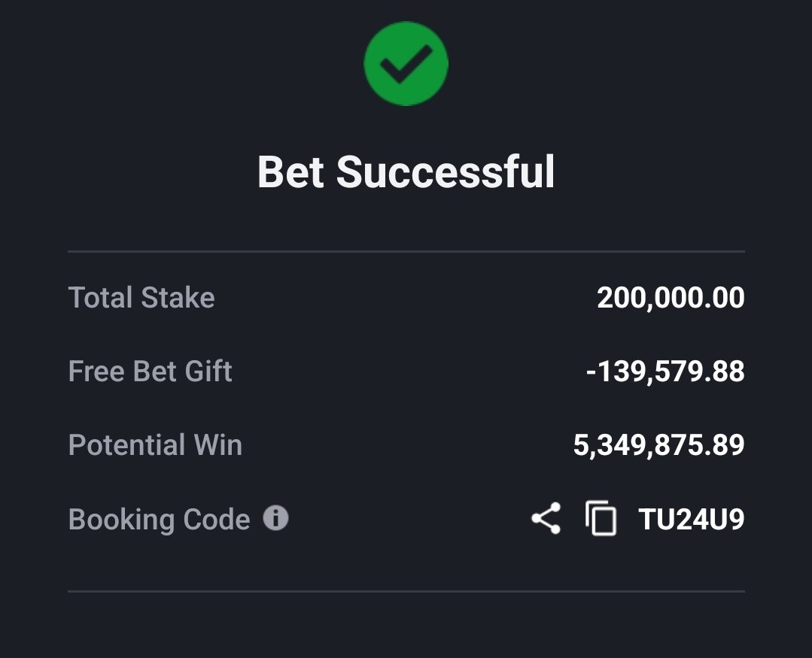Click the word Gift in Free Bet Gift
Image resolution: width=812 pixels, height=658 pixels.
pyautogui.click(x=208, y=371)
